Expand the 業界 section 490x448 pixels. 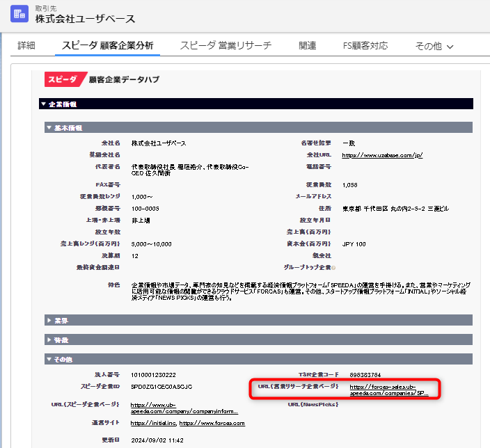(x=258, y=320)
